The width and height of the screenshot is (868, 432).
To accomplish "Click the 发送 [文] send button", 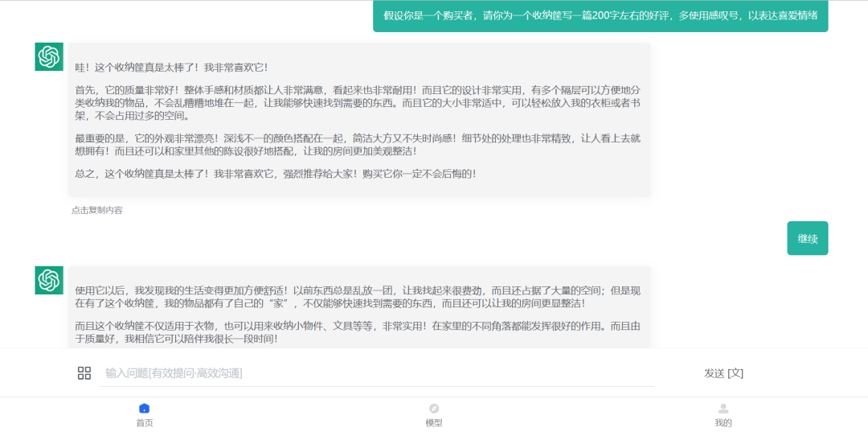I will coord(723,373).
